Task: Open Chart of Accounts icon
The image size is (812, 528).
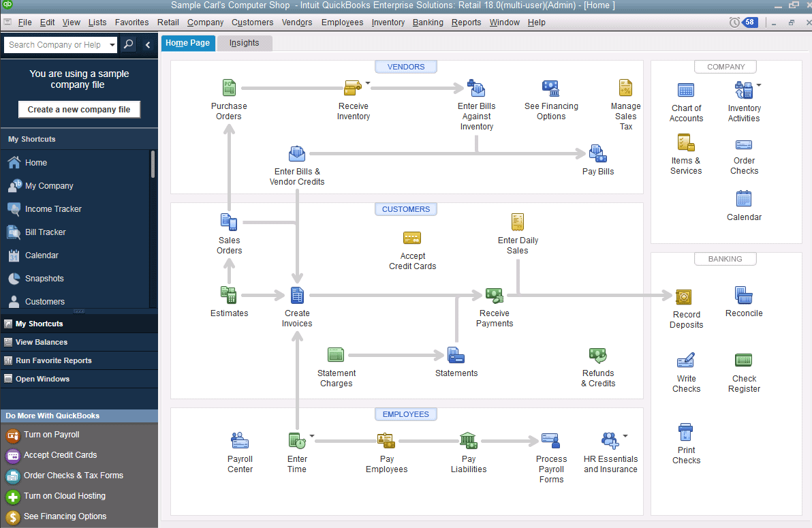Action: [686, 90]
